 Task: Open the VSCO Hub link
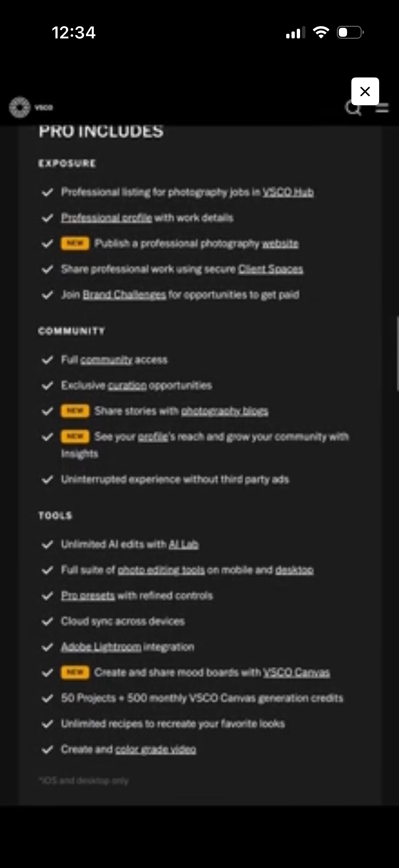tap(288, 192)
